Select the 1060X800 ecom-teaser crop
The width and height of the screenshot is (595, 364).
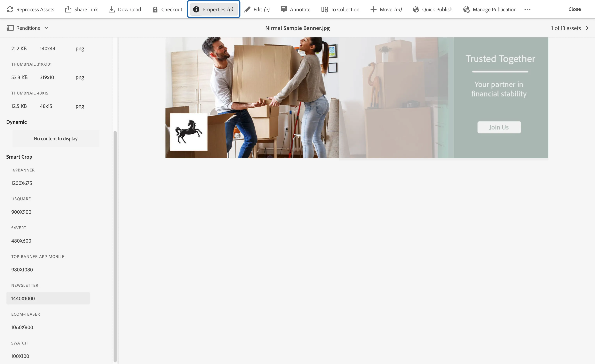[48, 327]
